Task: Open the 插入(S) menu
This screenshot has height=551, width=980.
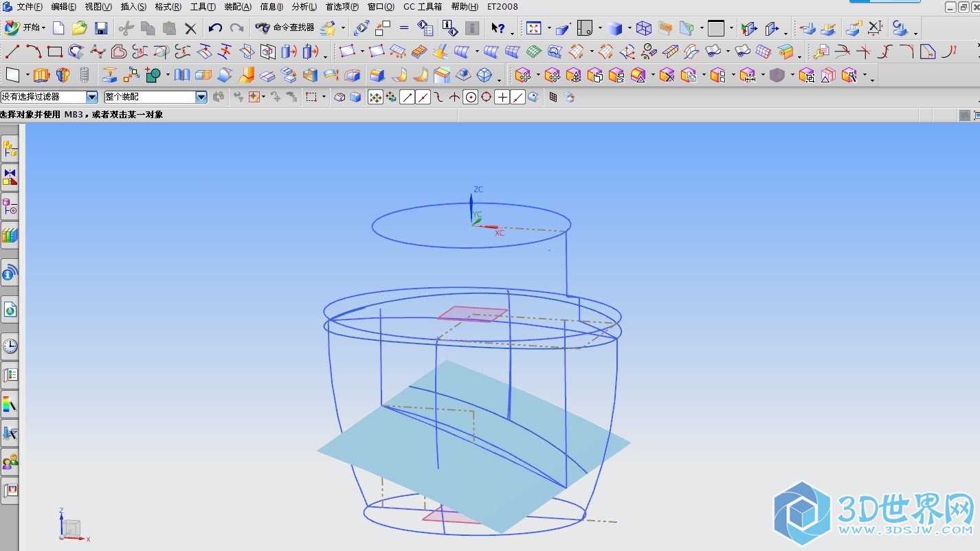Action: click(133, 7)
